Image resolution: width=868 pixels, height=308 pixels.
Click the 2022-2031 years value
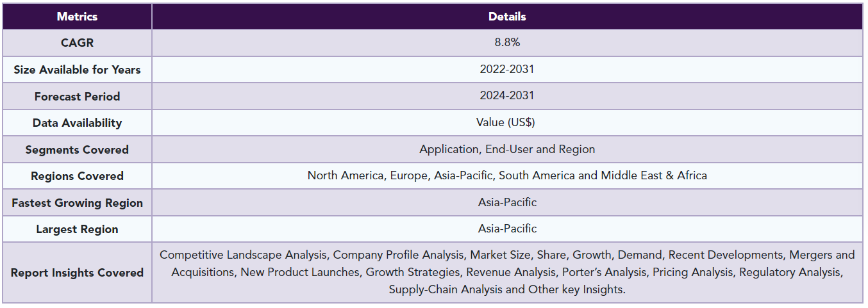coord(507,69)
